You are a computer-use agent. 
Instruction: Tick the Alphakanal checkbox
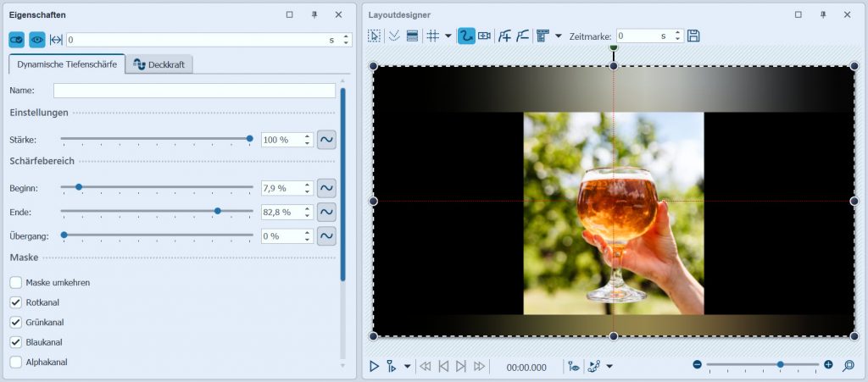(16, 362)
